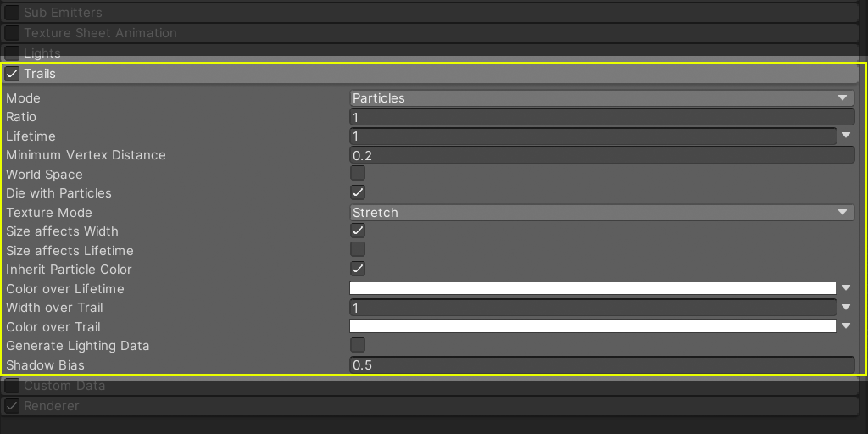Enable Generate Lighting Data checkbox
The height and width of the screenshot is (434, 868).
[x=358, y=345]
